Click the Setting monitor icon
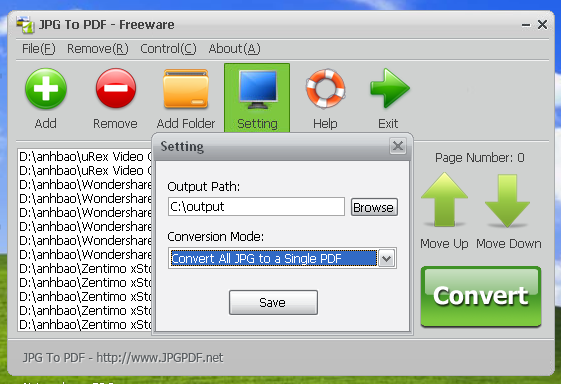This screenshot has width=561, height=384. pyautogui.click(x=257, y=89)
